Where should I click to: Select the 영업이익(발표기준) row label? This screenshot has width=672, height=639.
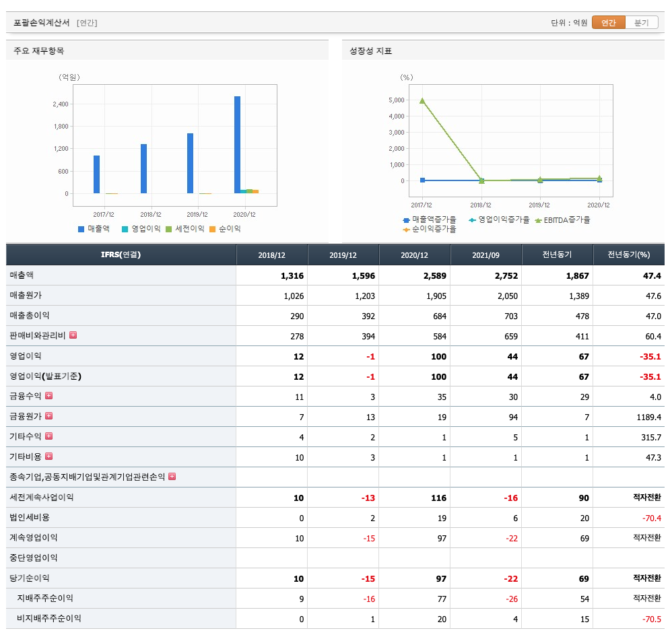[45, 376]
